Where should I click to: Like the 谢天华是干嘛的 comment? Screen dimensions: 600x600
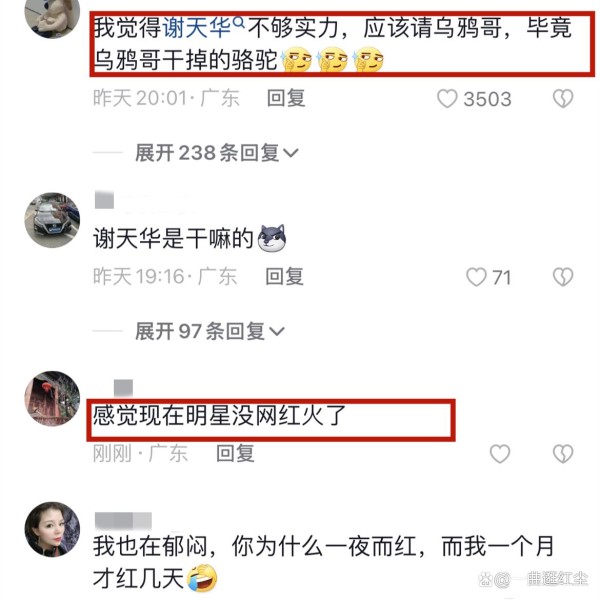tap(476, 277)
